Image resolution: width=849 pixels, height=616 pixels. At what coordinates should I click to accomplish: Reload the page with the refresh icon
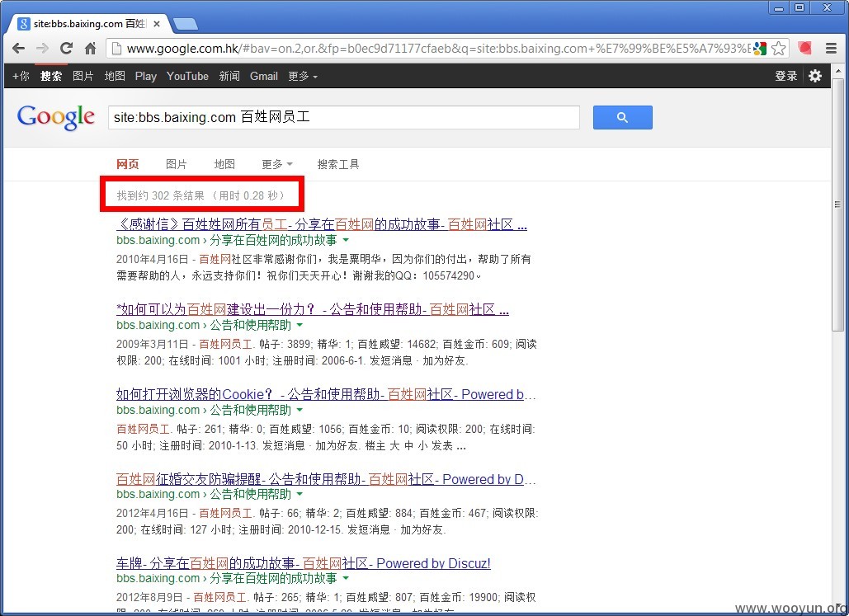[66, 48]
